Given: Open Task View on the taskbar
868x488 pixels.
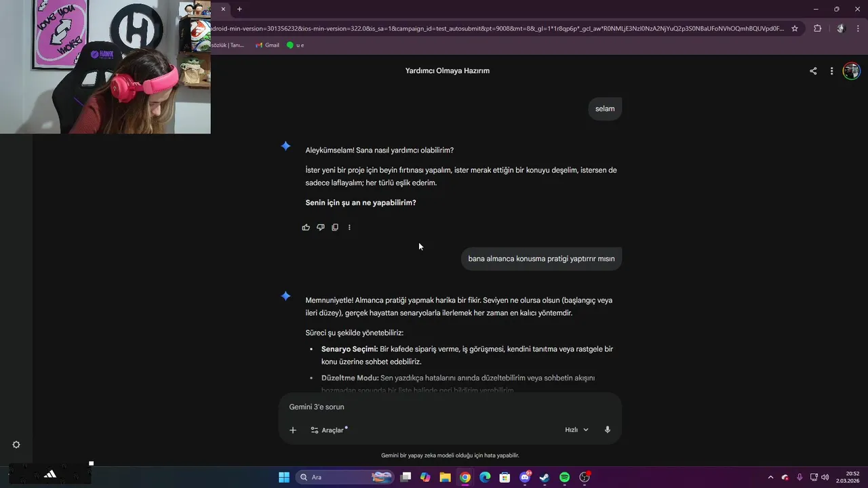Looking at the screenshot, I should click(x=406, y=477).
